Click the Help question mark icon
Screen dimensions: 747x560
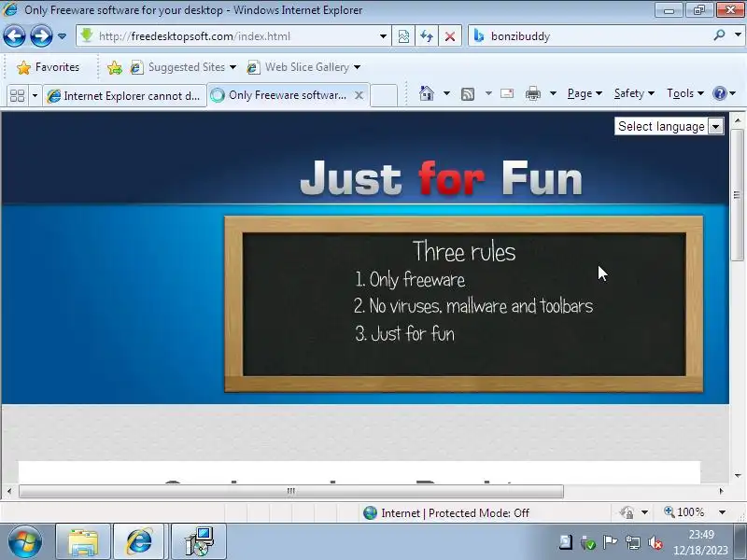[x=719, y=93]
